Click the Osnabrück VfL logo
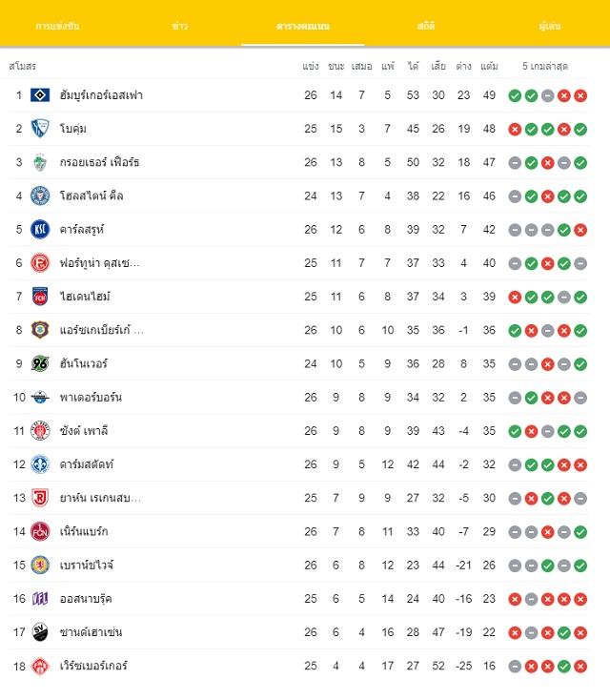This screenshot has height=700, width=610. tap(40, 598)
